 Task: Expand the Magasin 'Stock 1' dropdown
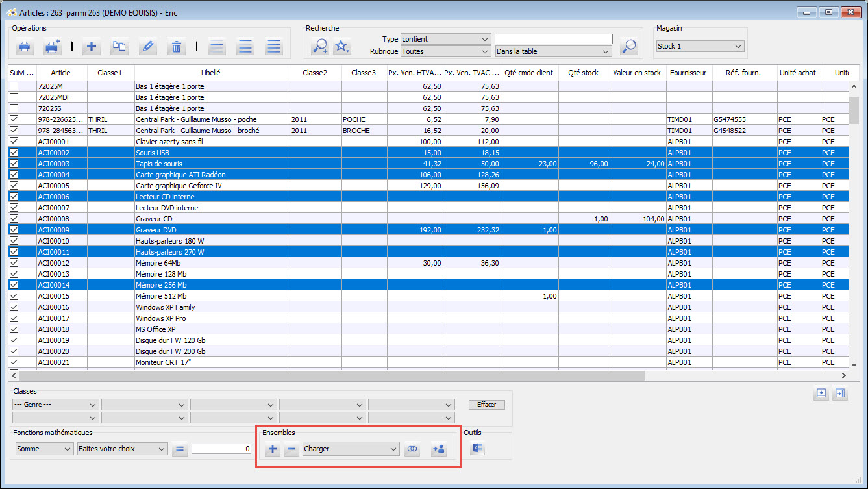pos(700,47)
